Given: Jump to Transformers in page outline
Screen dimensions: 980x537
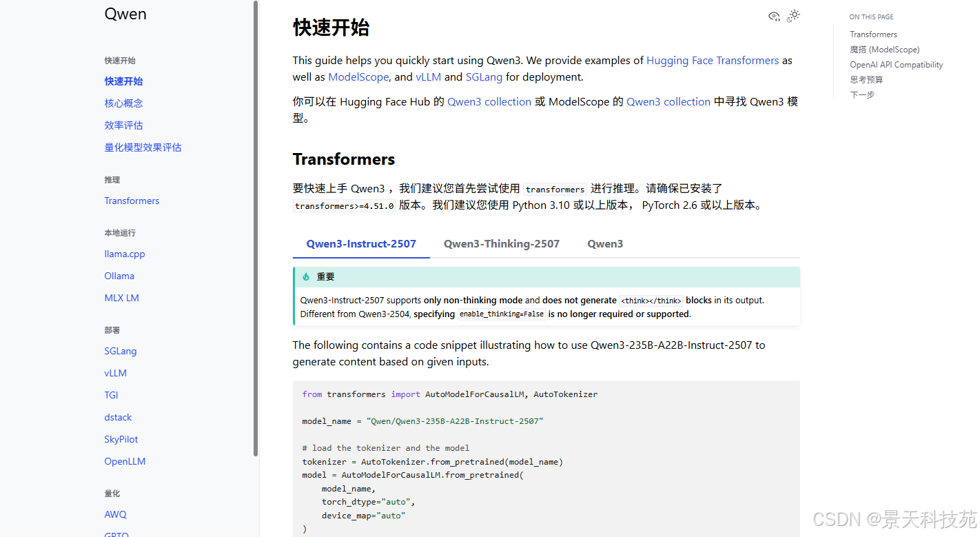Looking at the screenshot, I should click(x=873, y=34).
